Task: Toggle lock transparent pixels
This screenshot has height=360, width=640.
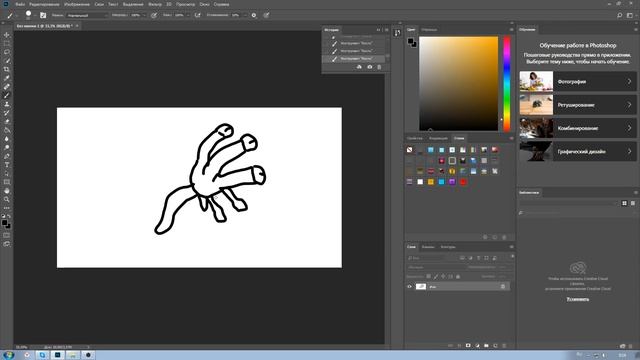Action: tap(429, 276)
